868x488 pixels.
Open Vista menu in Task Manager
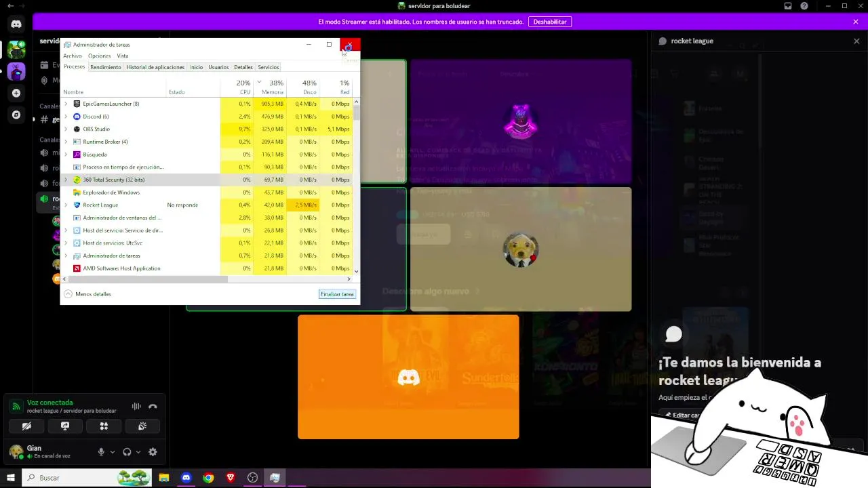click(x=122, y=56)
